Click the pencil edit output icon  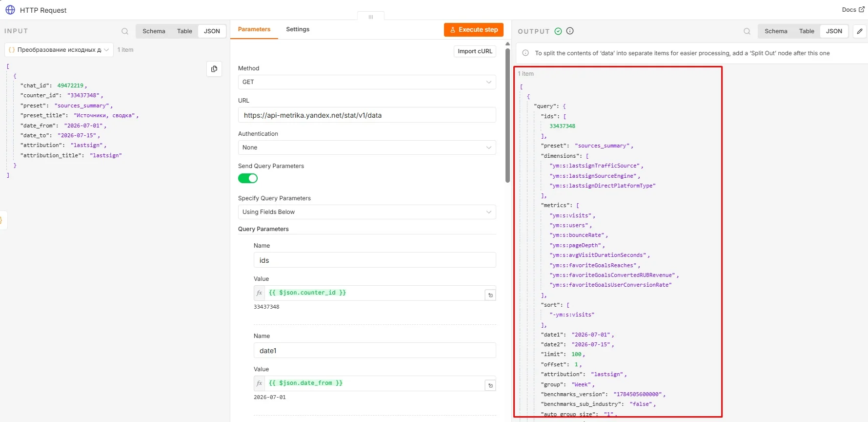[x=860, y=31]
